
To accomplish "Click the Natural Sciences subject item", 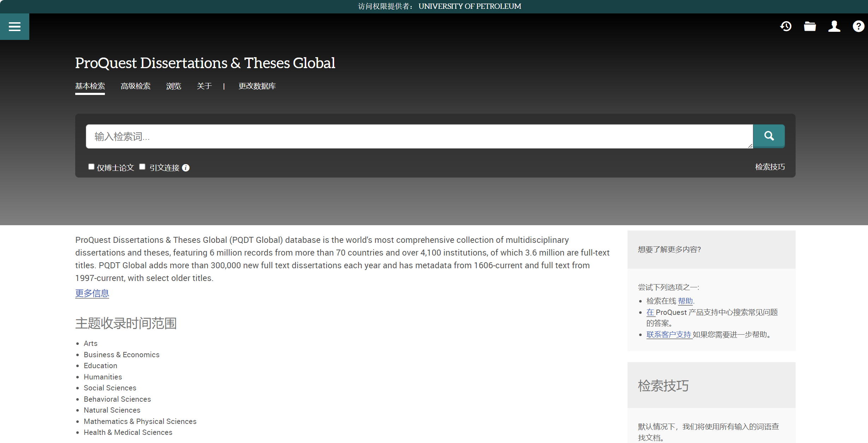I will coord(112,410).
